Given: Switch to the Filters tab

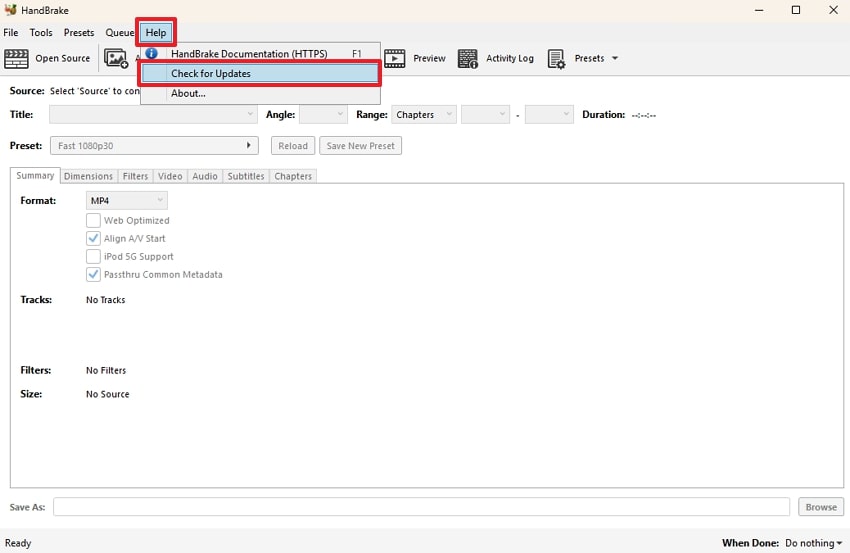Looking at the screenshot, I should pos(136,176).
